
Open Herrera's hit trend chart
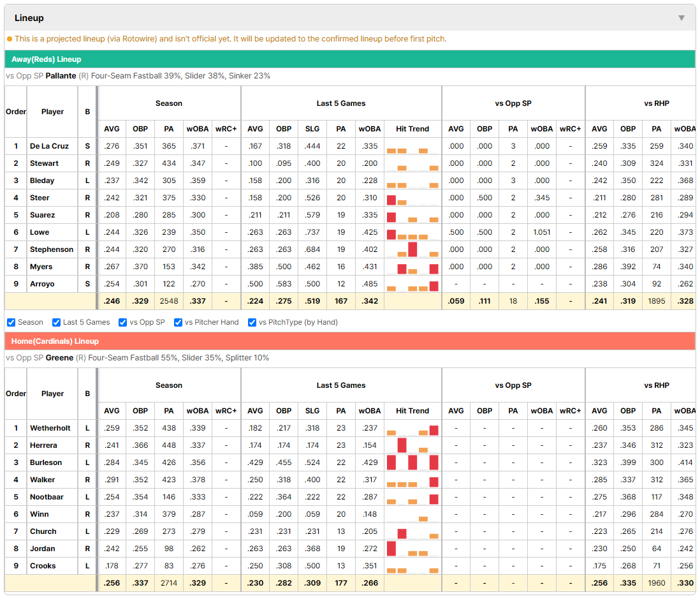tap(412, 446)
